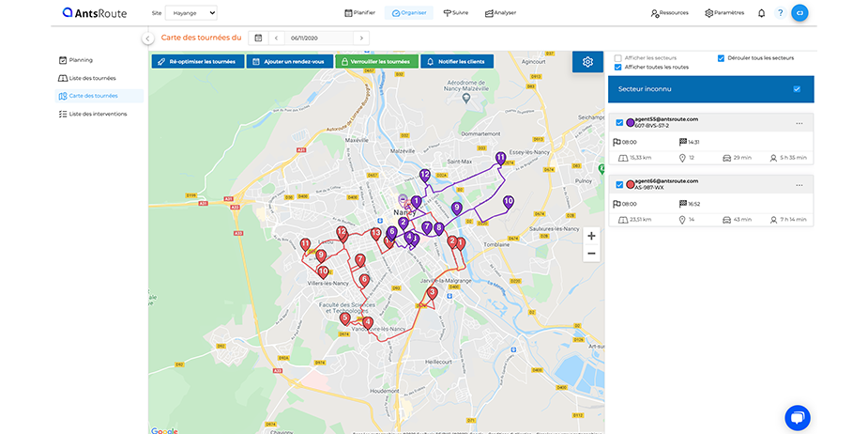Open the map settings gear icon
The width and height of the screenshot is (868, 434).
[587, 62]
